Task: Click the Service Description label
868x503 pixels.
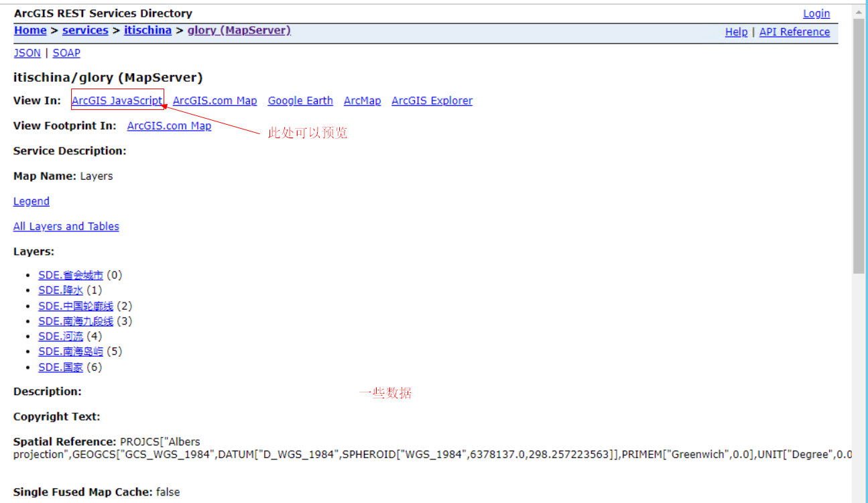Action: [x=70, y=151]
